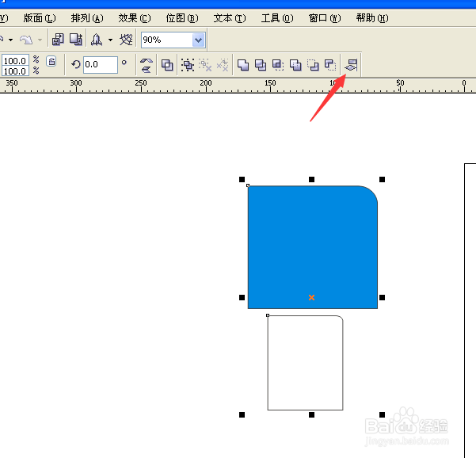Open the 版面(L) layout menu
476x458 pixels.
(x=40, y=18)
